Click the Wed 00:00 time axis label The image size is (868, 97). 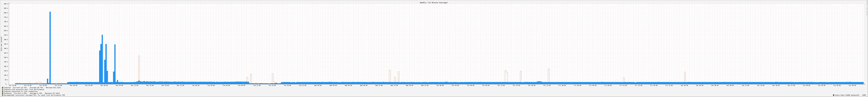(x=318, y=85)
